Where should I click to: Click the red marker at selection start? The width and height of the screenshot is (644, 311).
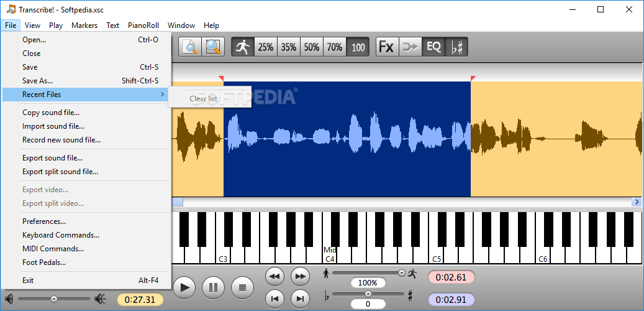221,78
